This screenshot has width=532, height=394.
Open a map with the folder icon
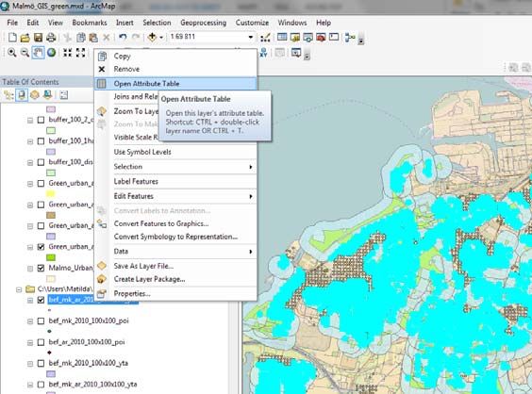(25, 38)
